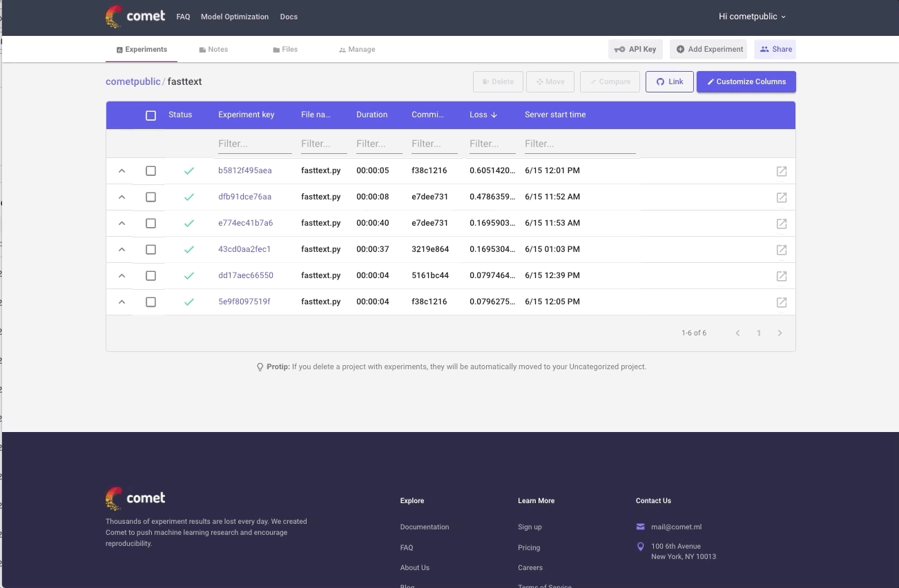Go to next page arrow in pagination
The width and height of the screenshot is (899, 588).
pyautogui.click(x=780, y=333)
